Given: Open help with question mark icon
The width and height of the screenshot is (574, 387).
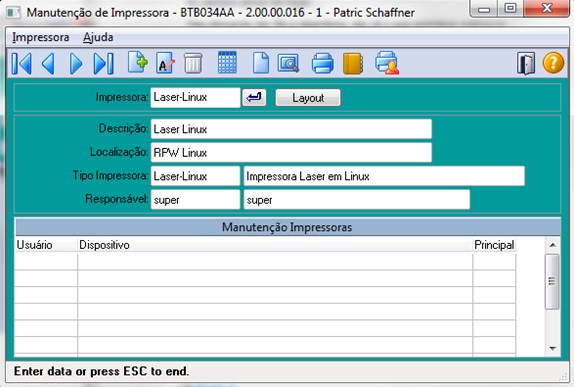Looking at the screenshot, I should (x=553, y=63).
